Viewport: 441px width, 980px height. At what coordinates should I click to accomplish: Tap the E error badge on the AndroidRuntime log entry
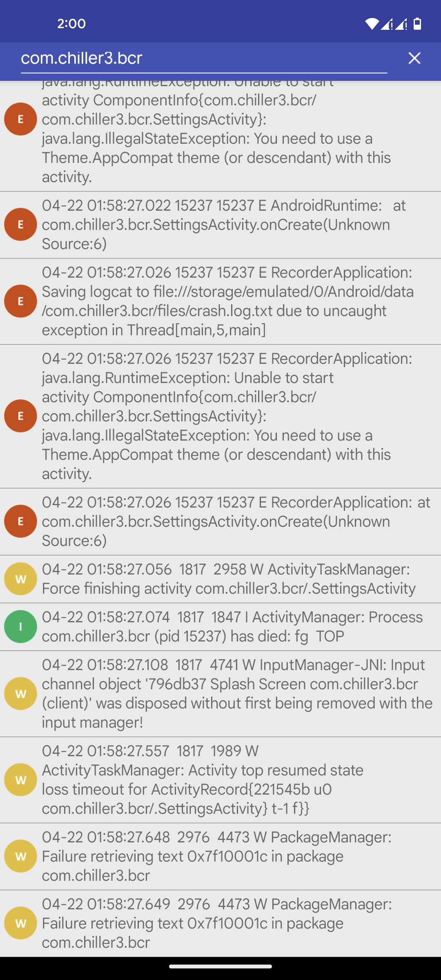pos(20,224)
